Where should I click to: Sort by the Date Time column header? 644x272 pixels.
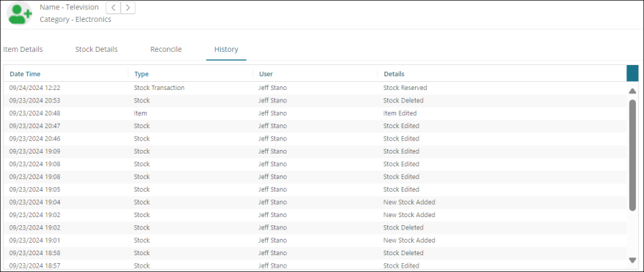click(x=26, y=74)
